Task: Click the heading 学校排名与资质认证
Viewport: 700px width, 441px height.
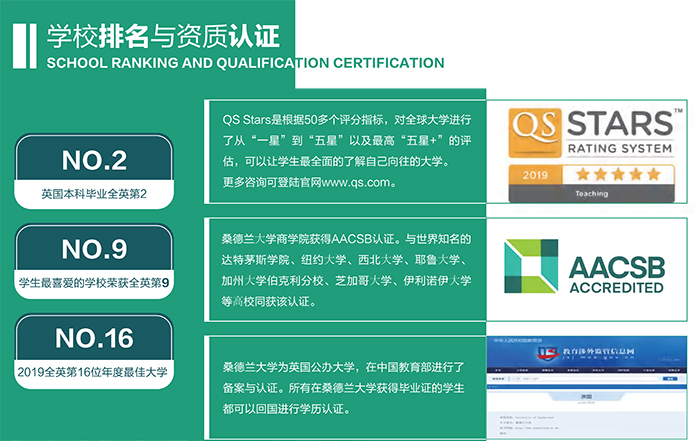Action: click(x=163, y=36)
